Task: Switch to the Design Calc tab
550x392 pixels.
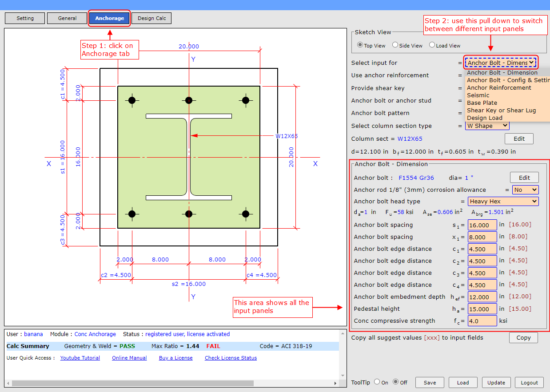Action: pos(151,18)
